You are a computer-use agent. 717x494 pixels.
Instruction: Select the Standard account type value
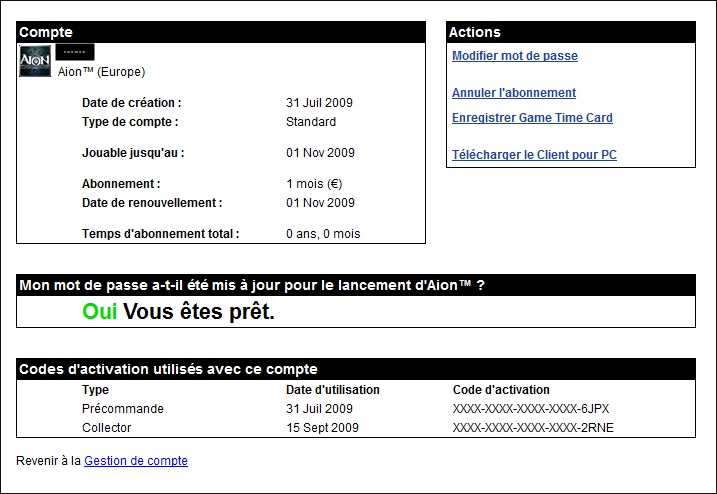tap(311, 122)
